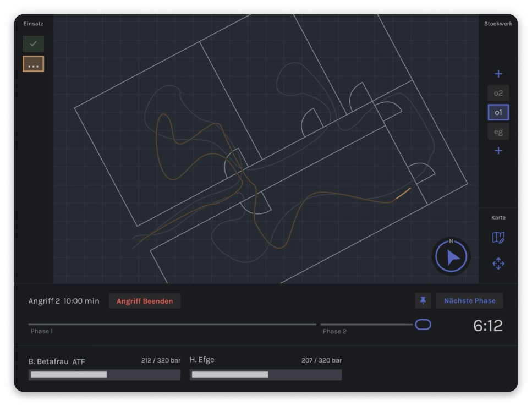Viewport: 532px width, 406px height.
Task: Select the B. Betafrau name
Action: pos(48,361)
